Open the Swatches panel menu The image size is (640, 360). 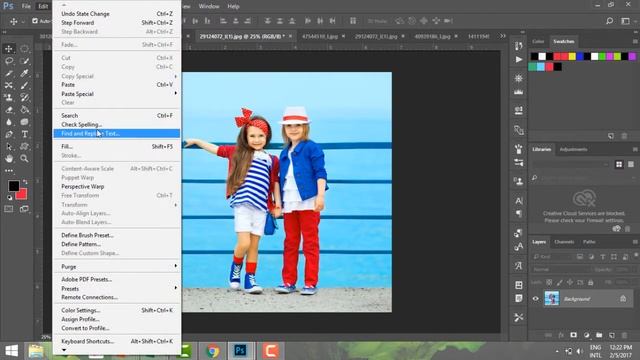pos(635,41)
